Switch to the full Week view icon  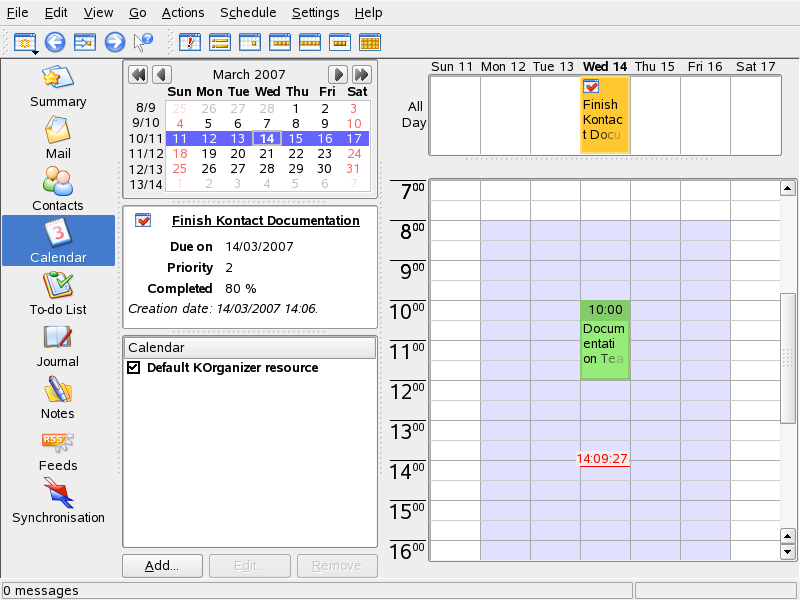pos(310,42)
